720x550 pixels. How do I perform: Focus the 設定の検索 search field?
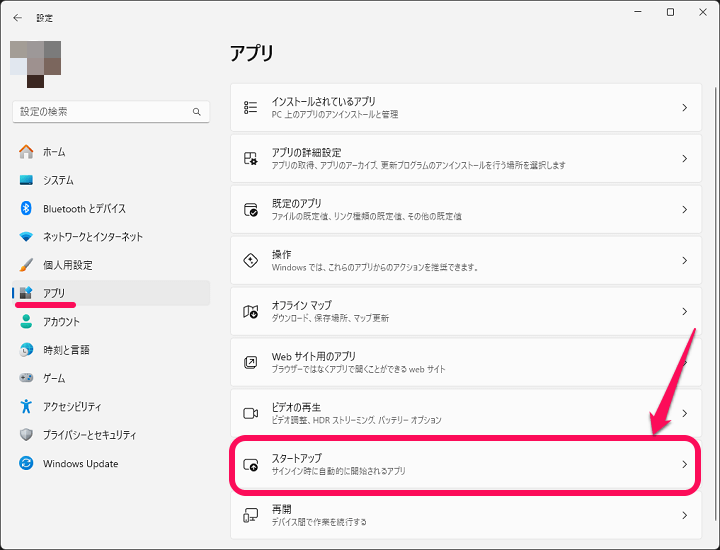(111, 112)
